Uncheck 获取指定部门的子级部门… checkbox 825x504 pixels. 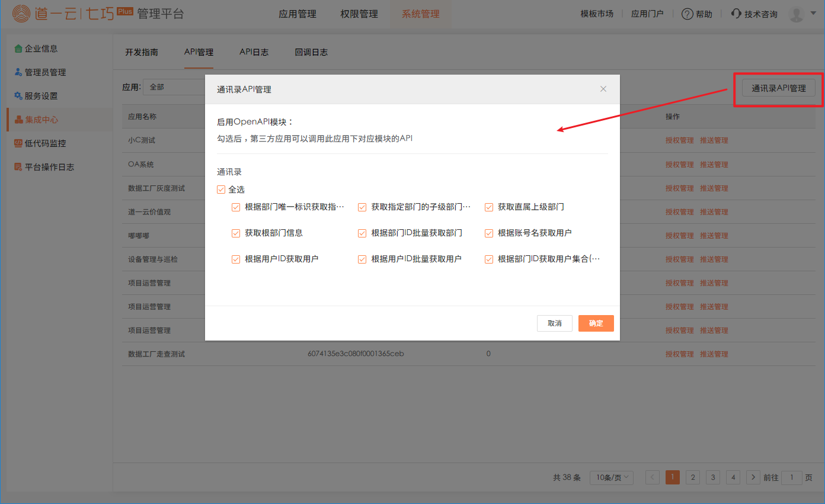(x=362, y=207)
